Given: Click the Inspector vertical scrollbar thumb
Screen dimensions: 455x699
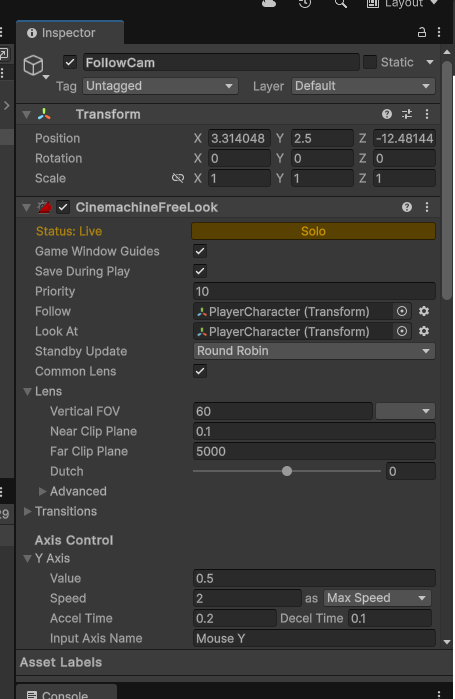Looking at the screenshot, I should tap(447, 181).
